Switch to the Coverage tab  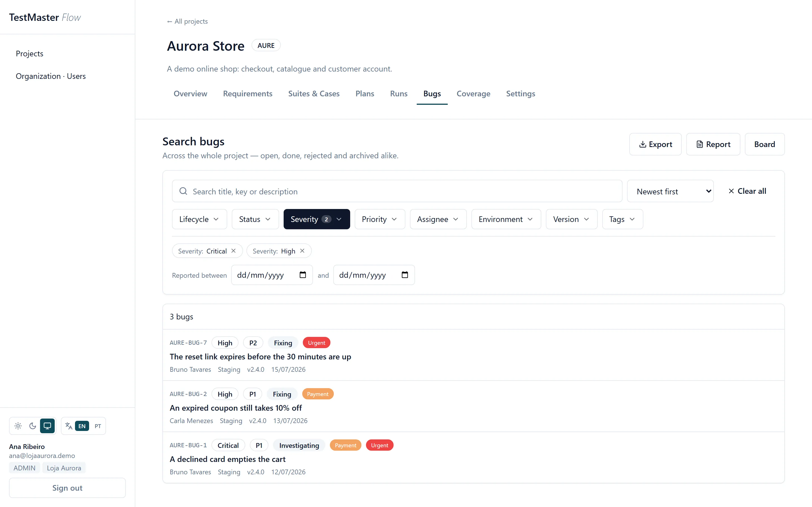(473, 94)
